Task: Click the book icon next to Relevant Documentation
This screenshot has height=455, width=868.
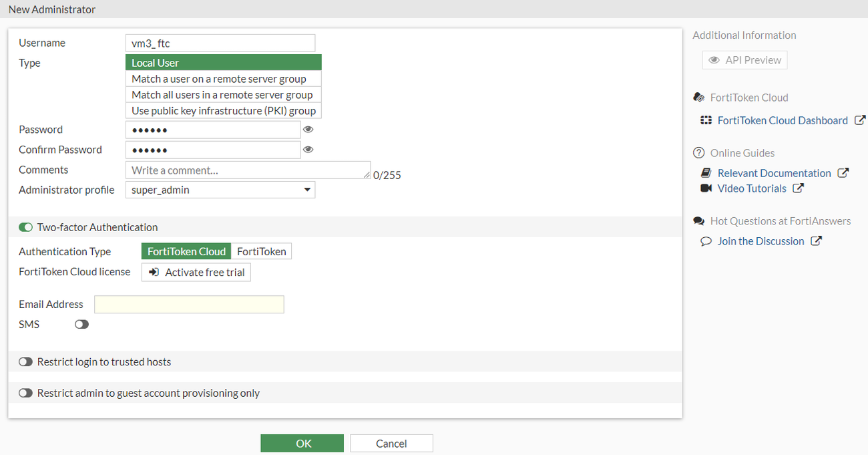Action: click(706, 172)
